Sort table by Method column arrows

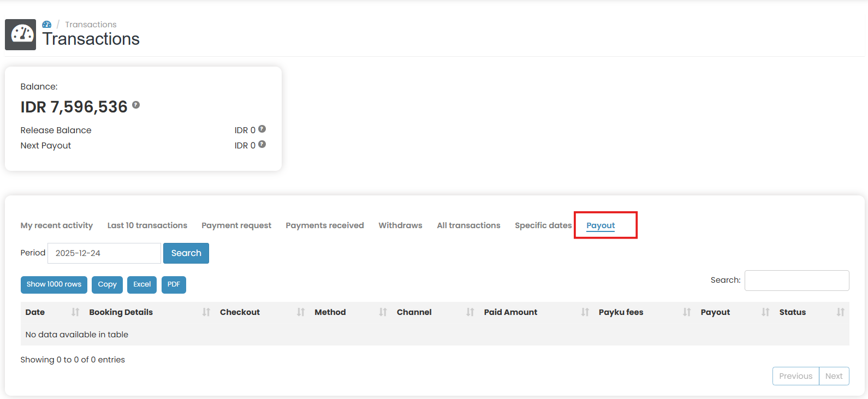click(x=383, y=312)
